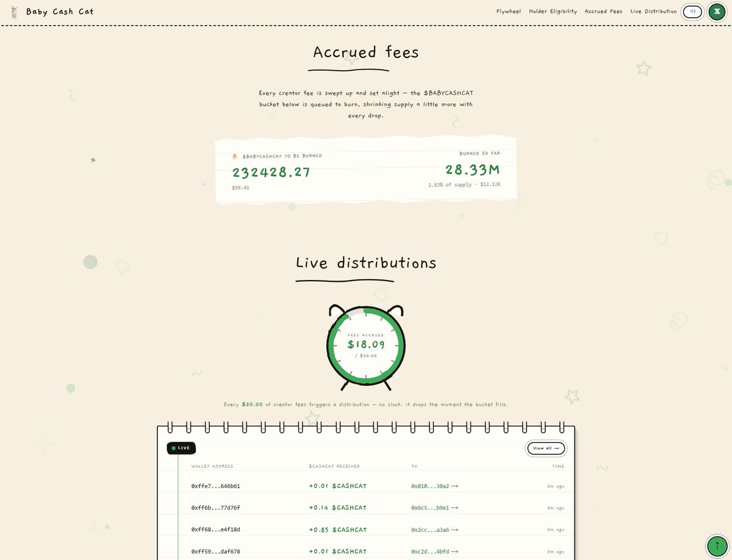Click the TX column header
Screen dimensions: 732x560
pos(414,467)
